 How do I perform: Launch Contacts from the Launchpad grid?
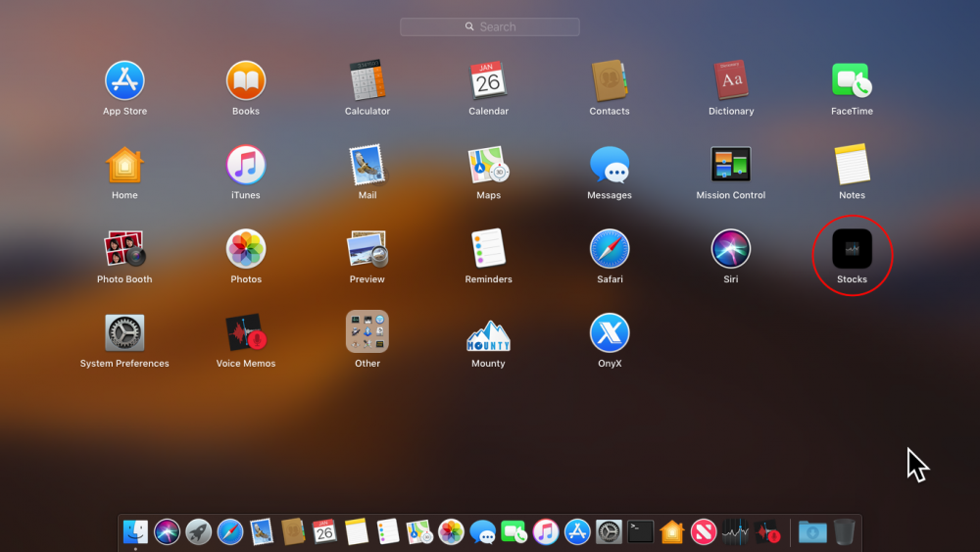click(x=610, y=80)
